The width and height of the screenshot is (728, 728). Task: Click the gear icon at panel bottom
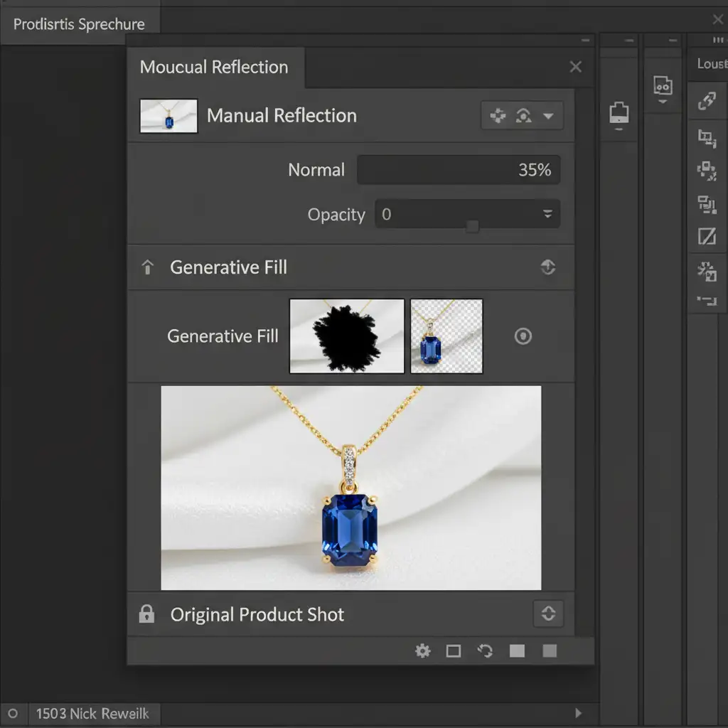pos(423,651)
